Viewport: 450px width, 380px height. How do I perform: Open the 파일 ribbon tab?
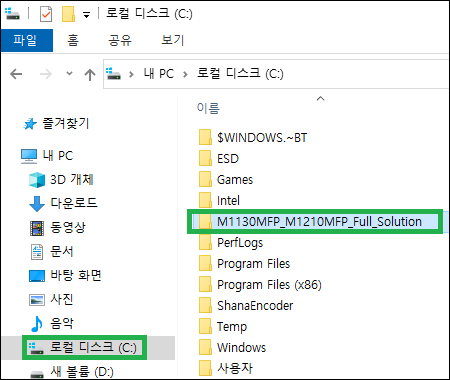[x=27, y=40]
